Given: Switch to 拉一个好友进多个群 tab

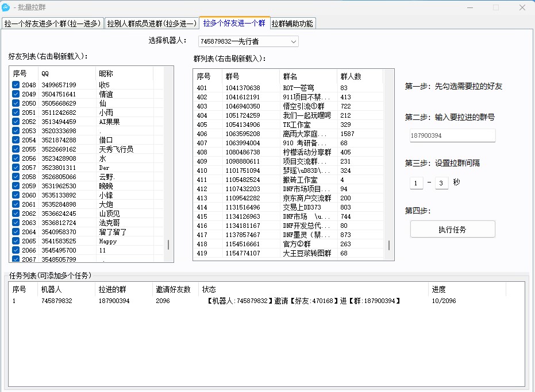Looking at the screenshot, I should [x=53, y=24].
